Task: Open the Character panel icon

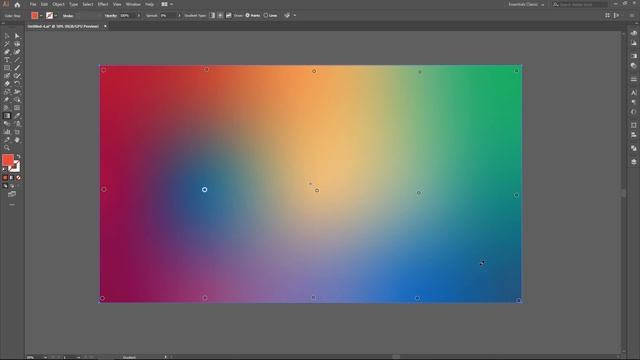Action: (x=633, y=93)
